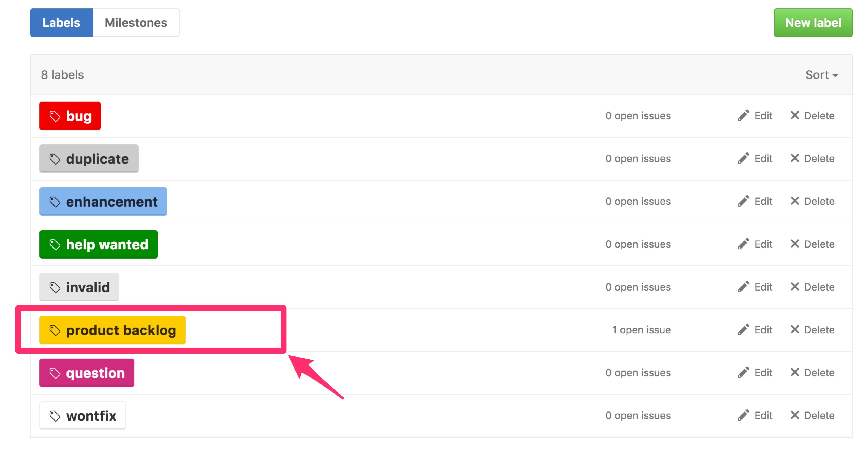Open the 1 open issue for product backlog

pos(641,330)
